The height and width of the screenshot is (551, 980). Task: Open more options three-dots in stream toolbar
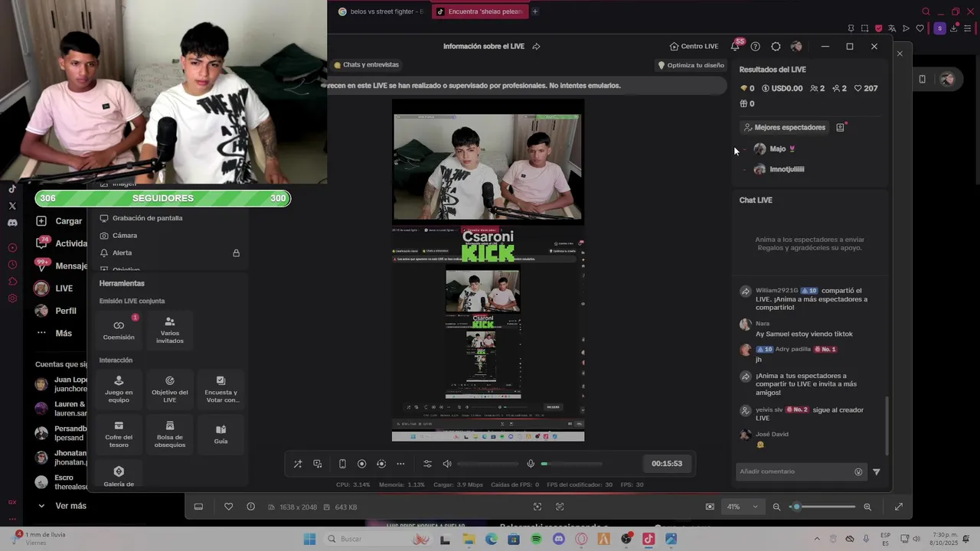coord(400,464)
